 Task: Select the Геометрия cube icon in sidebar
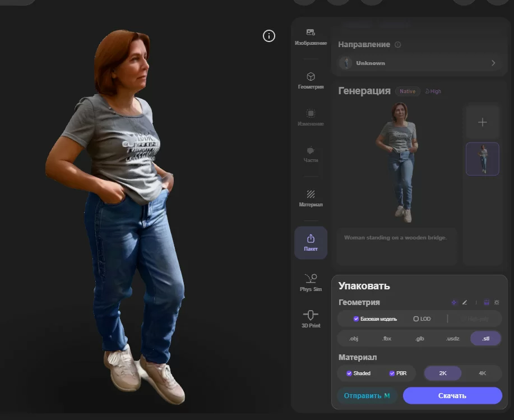coord(311,77)
